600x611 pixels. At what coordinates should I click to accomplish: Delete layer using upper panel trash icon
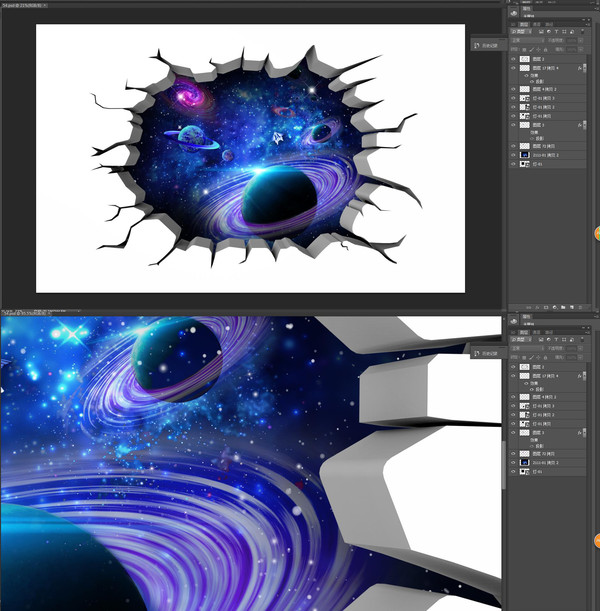pyautogui.click(x=580, y=307)
